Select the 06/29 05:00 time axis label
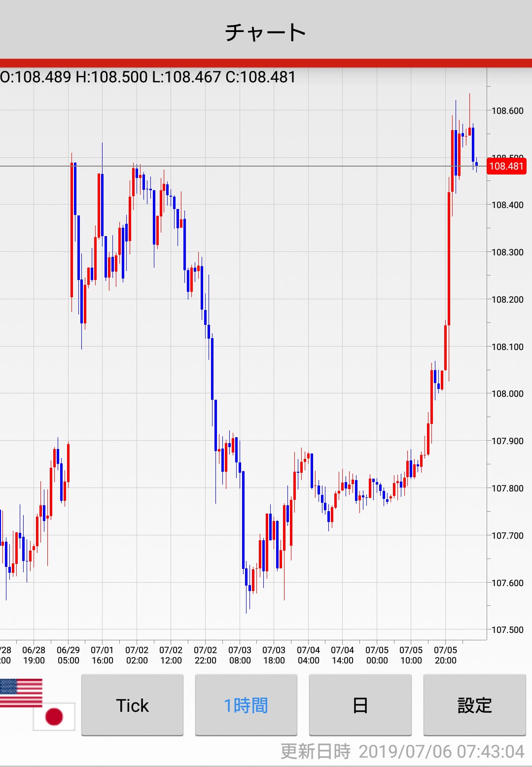Viewport: 532px width, 767px height. click(x=68, y=656)
